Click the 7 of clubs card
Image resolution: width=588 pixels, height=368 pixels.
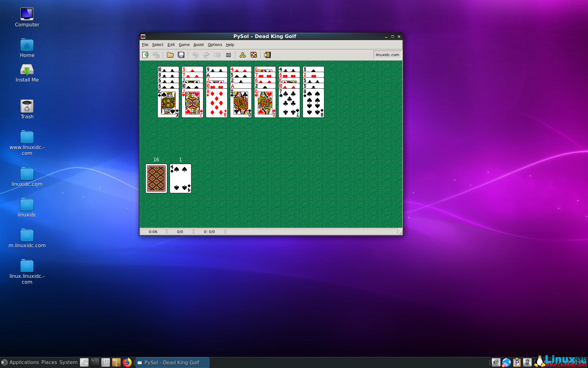tap(289, 103)
